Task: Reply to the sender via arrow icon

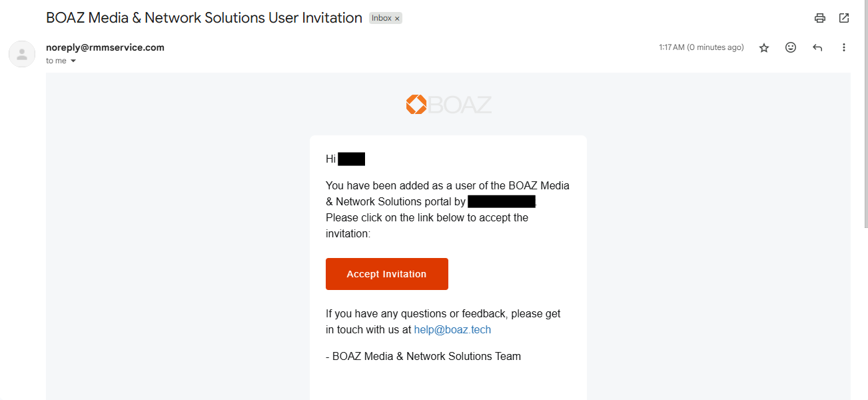Action: pos(817,47)
